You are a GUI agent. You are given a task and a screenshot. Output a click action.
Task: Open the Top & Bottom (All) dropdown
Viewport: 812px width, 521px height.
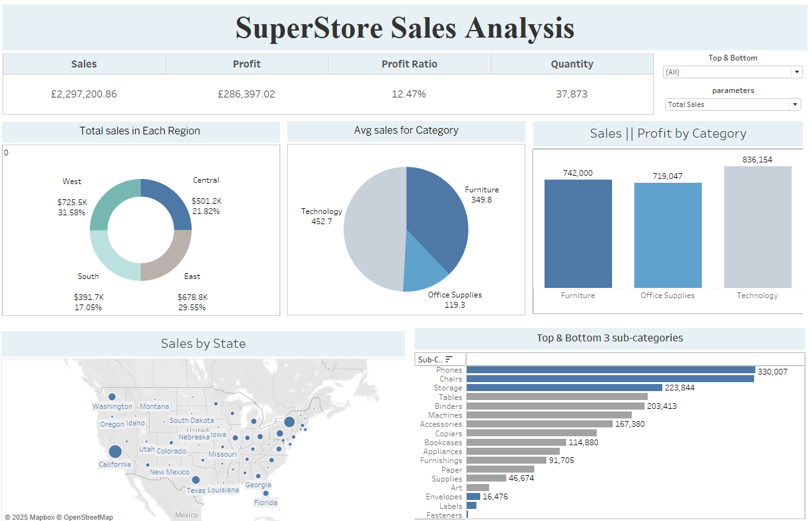pos(732,72)
